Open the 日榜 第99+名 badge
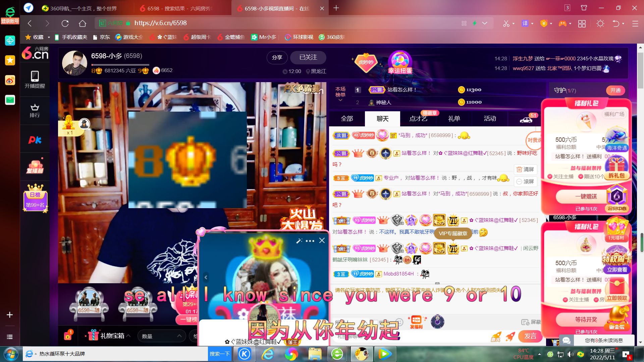Screen dimensions: 644x362 [35, 198]
